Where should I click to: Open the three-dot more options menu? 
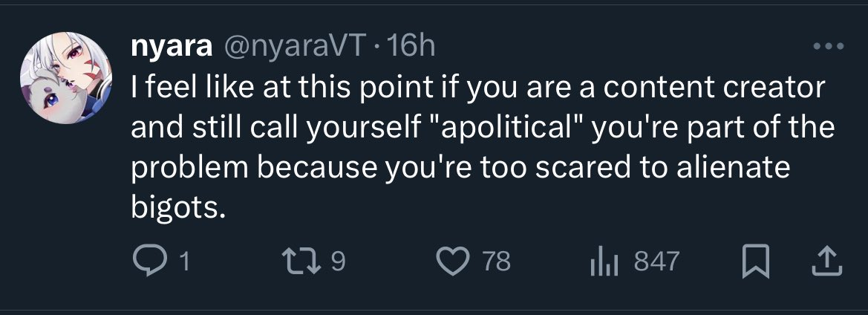[829, 47]
